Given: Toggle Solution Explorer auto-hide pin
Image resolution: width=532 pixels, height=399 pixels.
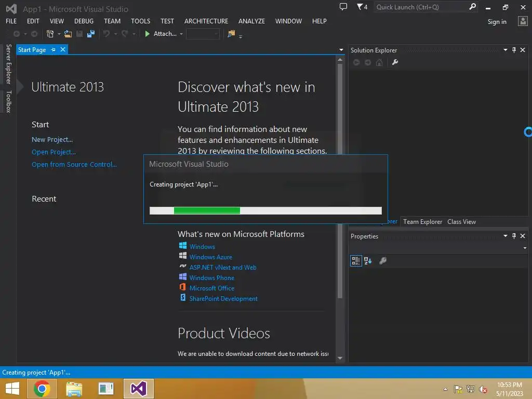Looking at the screenshot, I should [514, 50].
